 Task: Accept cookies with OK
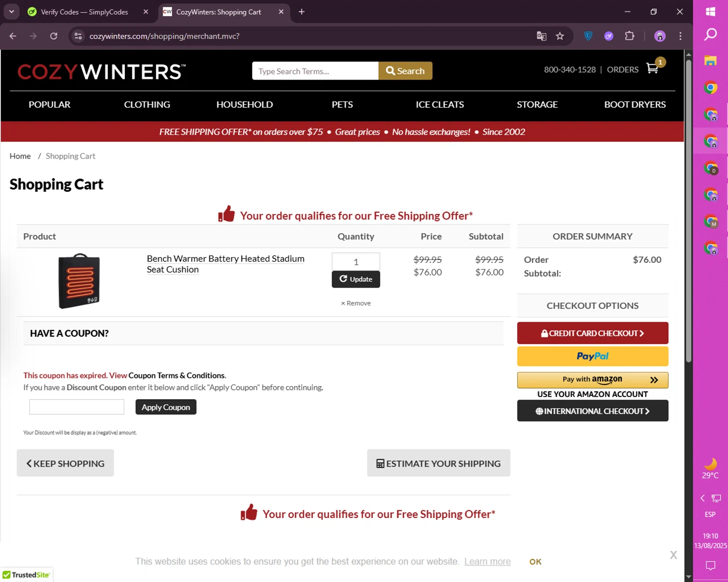point(535,562)
